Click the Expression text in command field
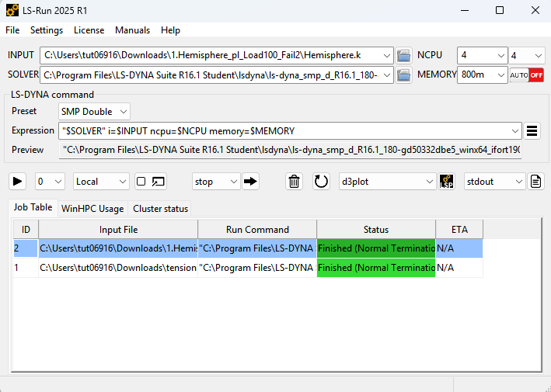Image resolution: width=551 pixels, height=392 pixels. pos(178,131)
